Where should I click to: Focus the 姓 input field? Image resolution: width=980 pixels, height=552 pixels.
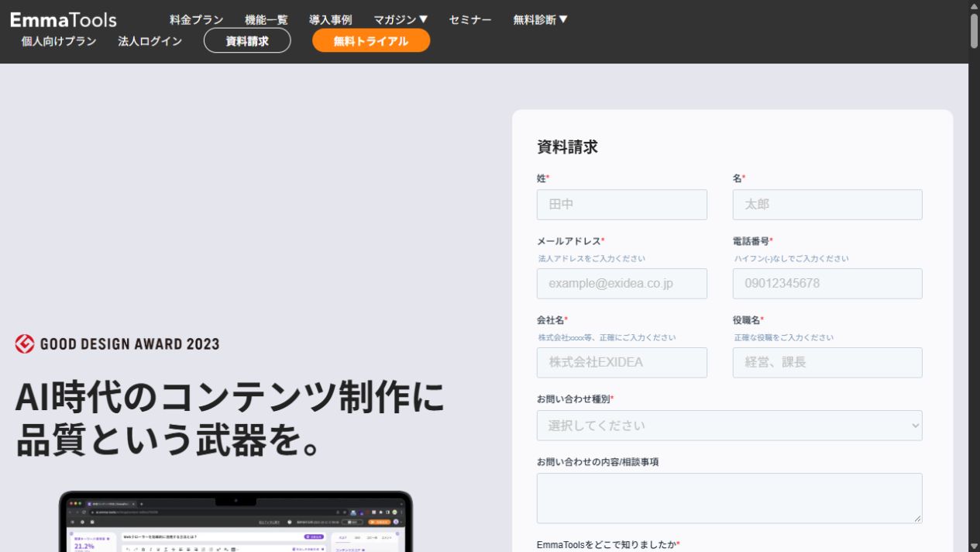(622, 205)
